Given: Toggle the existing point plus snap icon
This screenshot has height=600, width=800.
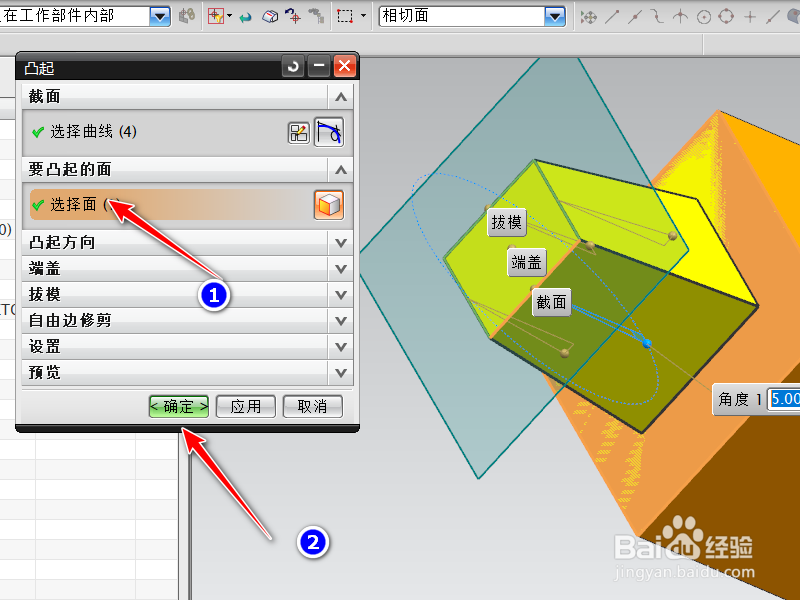Looking at the screenshot, I should click(x=750, y=17).
